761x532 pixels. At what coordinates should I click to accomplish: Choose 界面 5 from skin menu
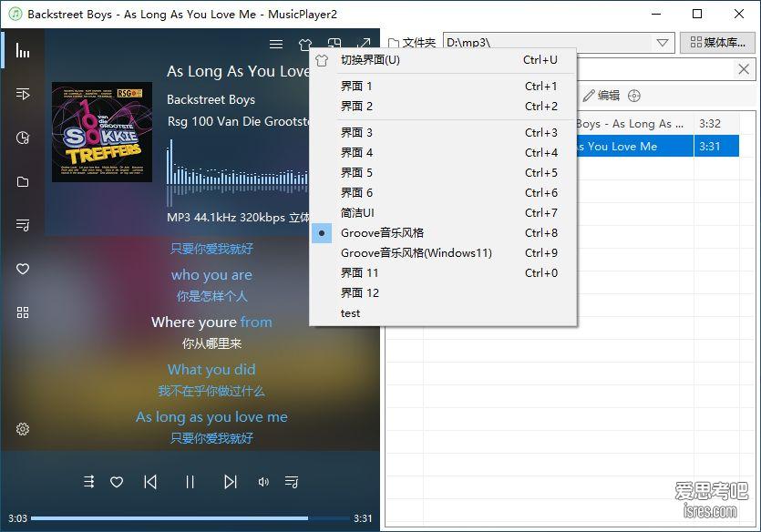(x=443, y=173)
